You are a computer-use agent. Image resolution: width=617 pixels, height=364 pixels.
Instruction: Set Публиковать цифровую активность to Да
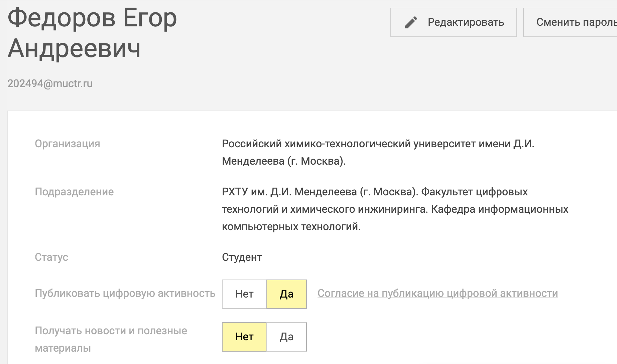pos(286,294)
